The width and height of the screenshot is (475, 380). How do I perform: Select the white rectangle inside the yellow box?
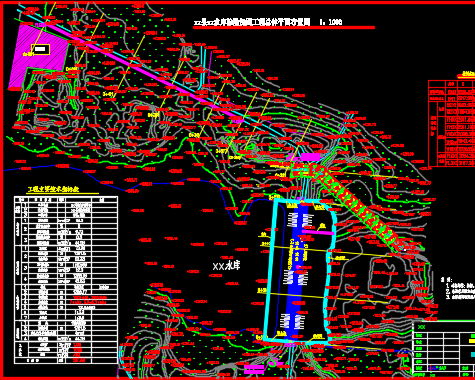[x=40, y=50]
